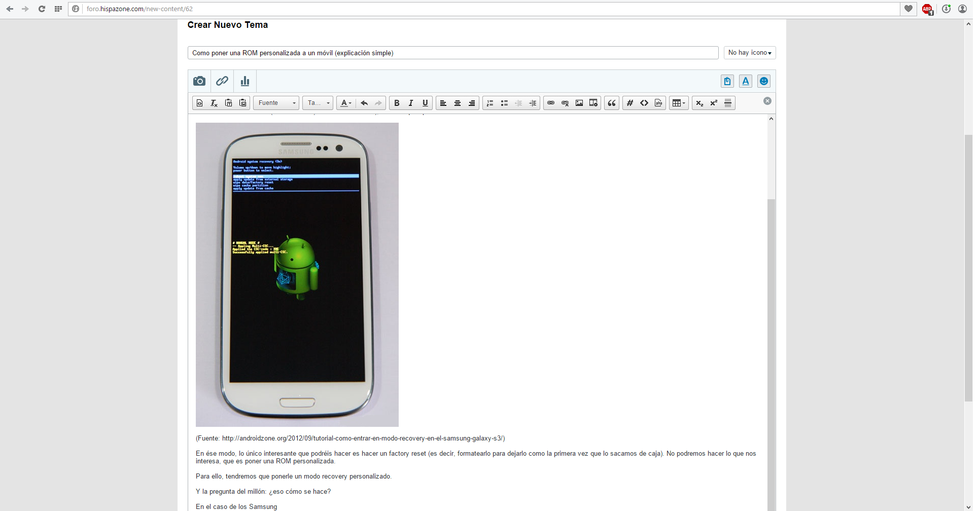Click the address bar URL
Image resolution: width=980 pixels, height=511 pixels.
click(x=139, y=9)
